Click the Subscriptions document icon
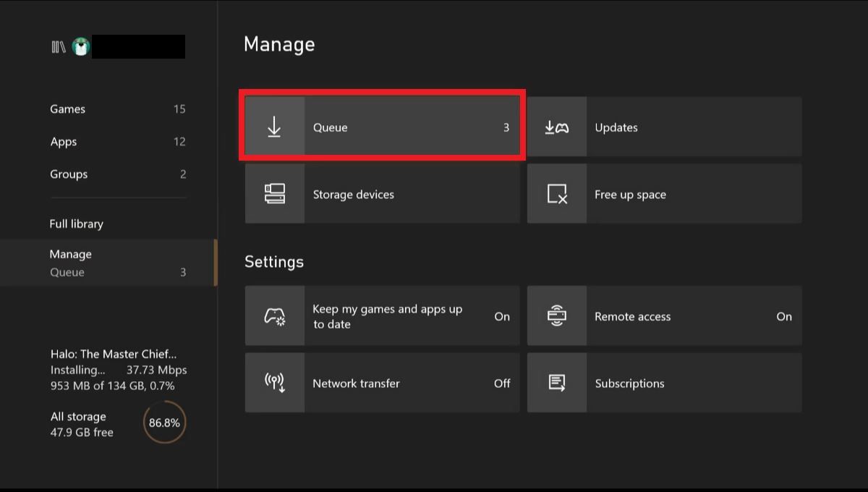Viewport: 868px width, 492px height. coord(557,383)
